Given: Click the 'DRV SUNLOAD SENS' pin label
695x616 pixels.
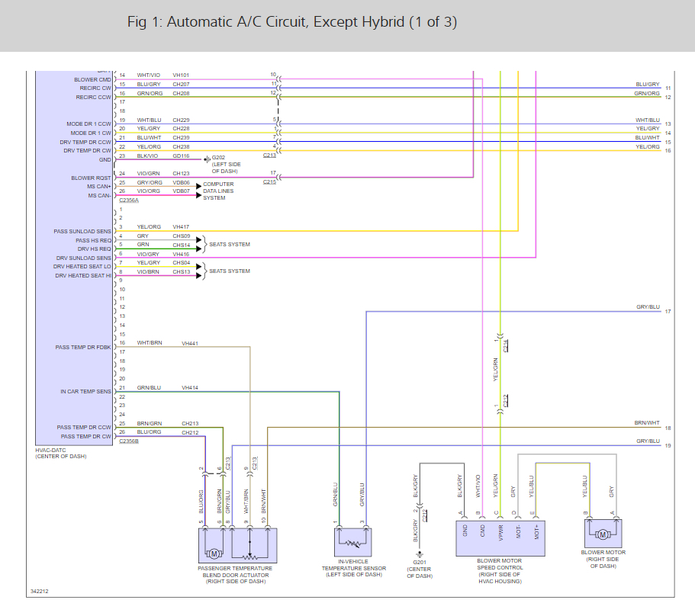Looking at the screenshot, I should (83, 258).
